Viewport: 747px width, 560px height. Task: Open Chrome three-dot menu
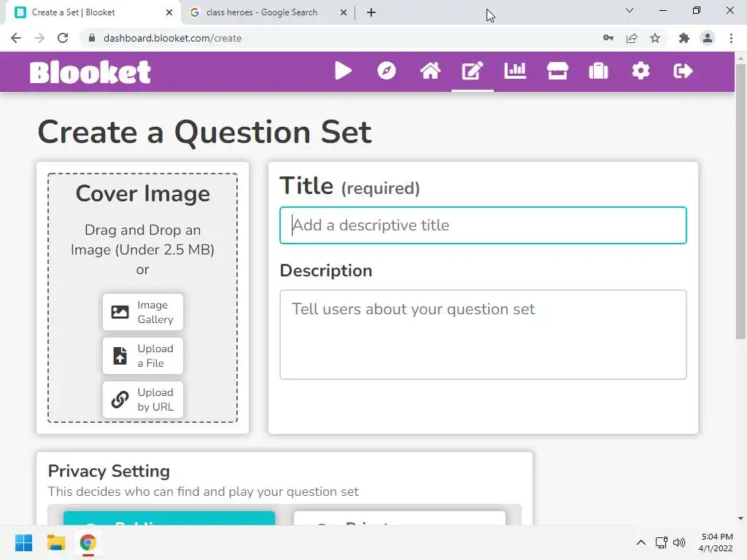(x=731, y=38)
